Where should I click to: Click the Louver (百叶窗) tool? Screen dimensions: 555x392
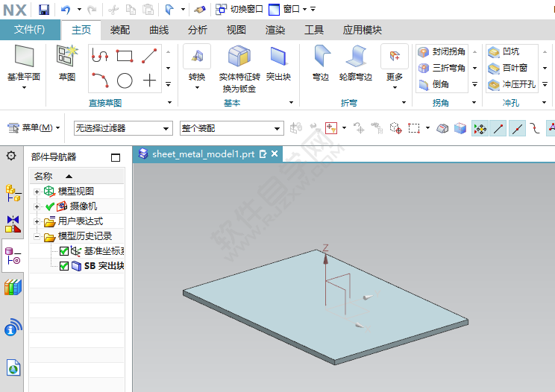click(x=507, y=68)
